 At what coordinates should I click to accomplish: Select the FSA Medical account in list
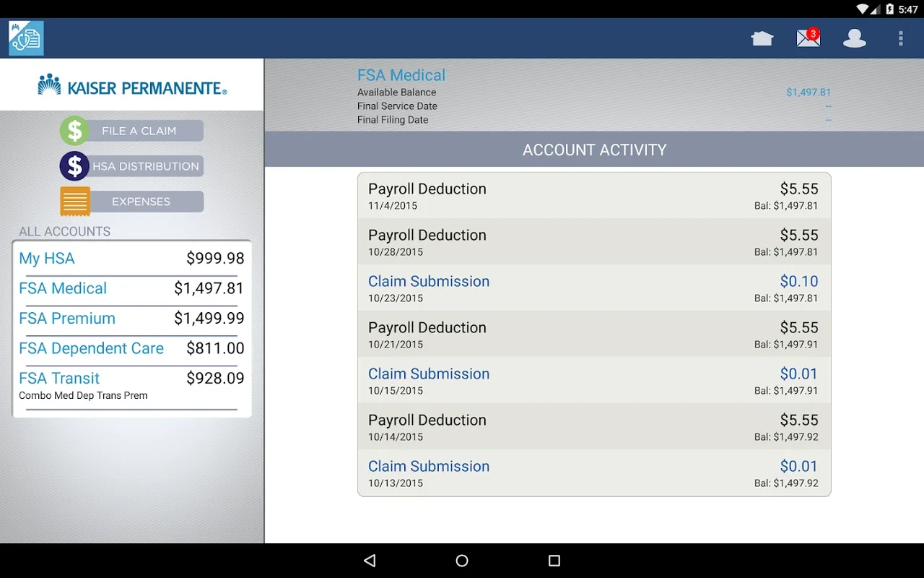click(x=131, y=288)
